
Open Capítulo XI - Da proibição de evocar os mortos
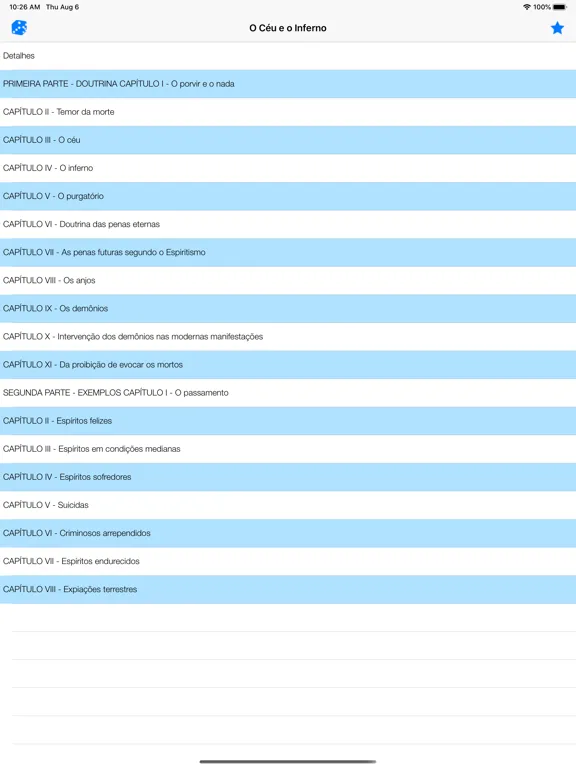(x=288, y=365)
